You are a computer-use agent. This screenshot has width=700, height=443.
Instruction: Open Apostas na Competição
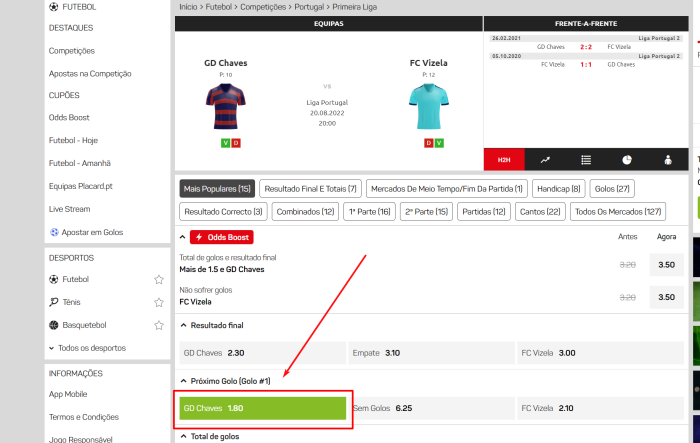pos(90,74)
